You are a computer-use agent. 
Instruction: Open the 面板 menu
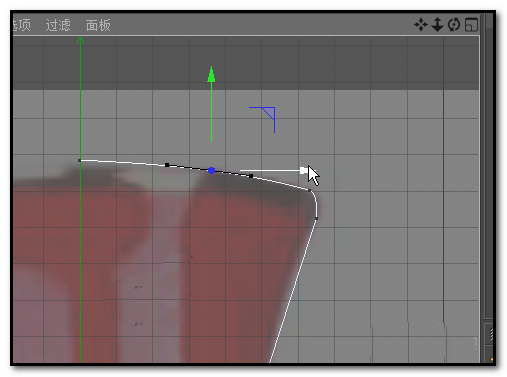click(98, 25)
